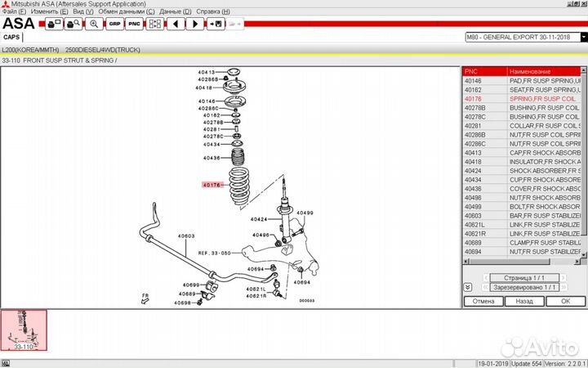Click the Назад button

[x=524, y=301]
